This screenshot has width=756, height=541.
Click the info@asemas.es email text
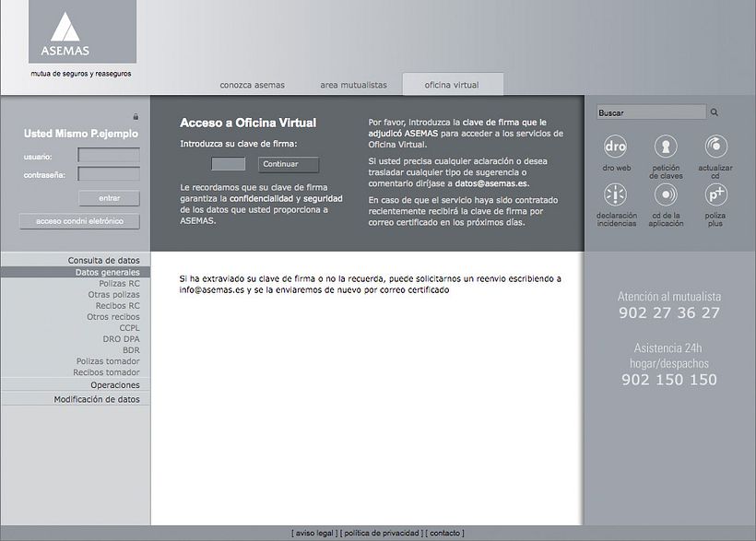coord(212,289)
